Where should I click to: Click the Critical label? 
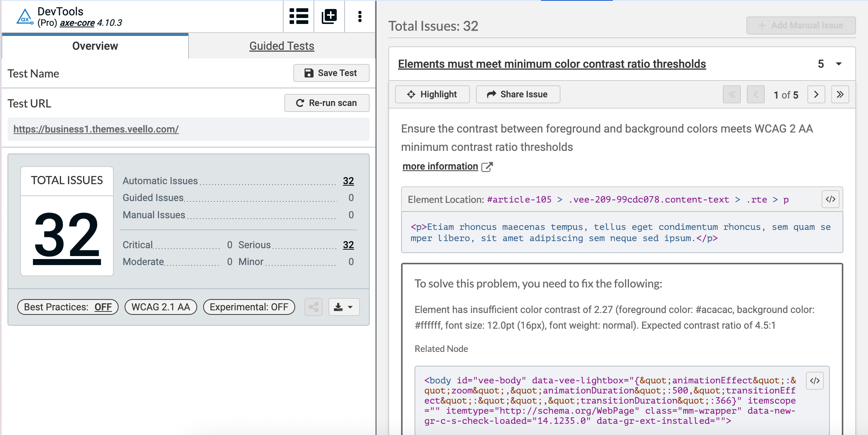coord(138,245)
